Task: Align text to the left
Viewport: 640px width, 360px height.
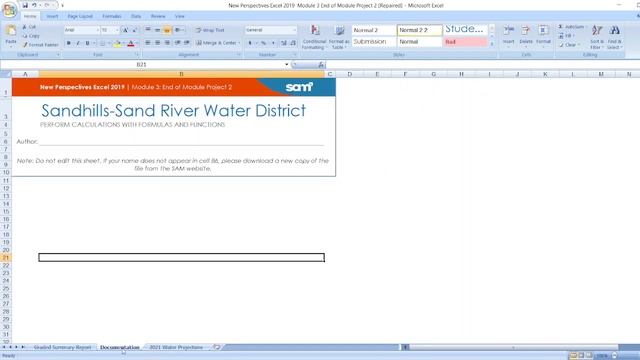Action: pyautogui.click(x=148, y=43)
